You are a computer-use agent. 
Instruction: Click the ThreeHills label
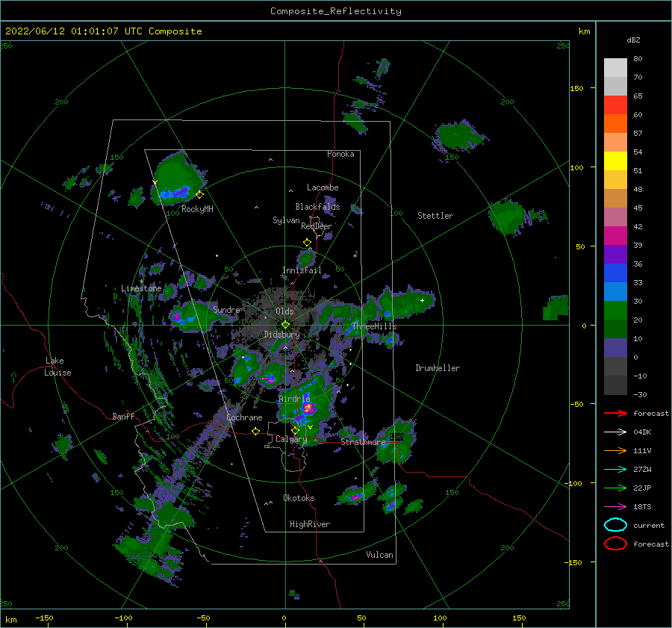click(x=375, y=326)
